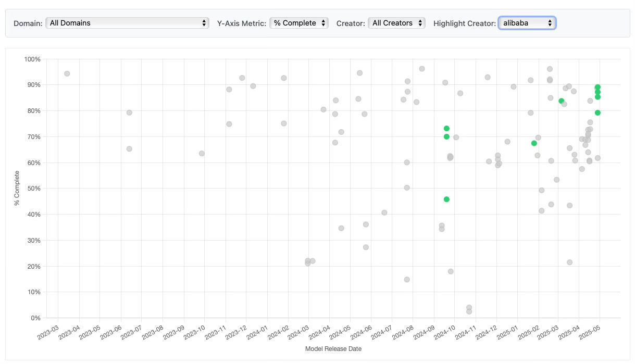Click the rotated '% Complete' y-axis title

[x=17, y=188]
